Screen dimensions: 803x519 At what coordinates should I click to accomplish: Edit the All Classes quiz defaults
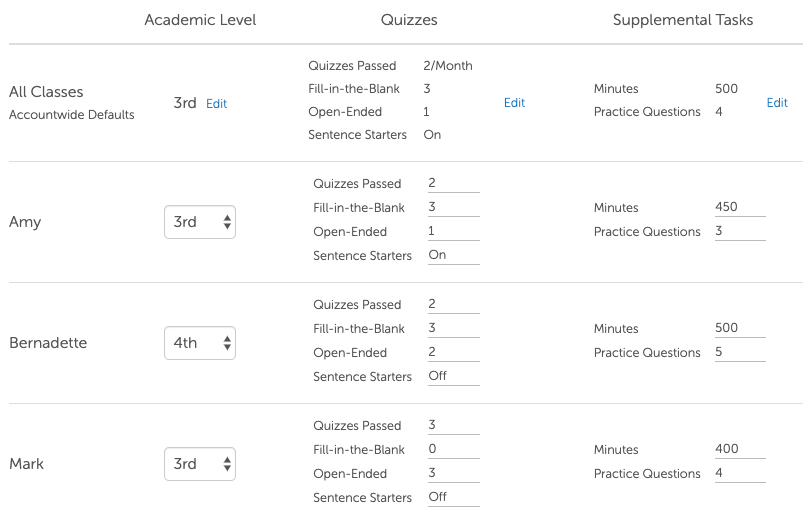[514, 103]
